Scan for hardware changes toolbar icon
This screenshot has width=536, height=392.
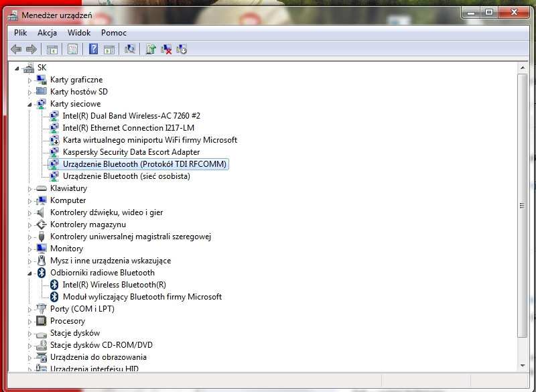point(129,49)
